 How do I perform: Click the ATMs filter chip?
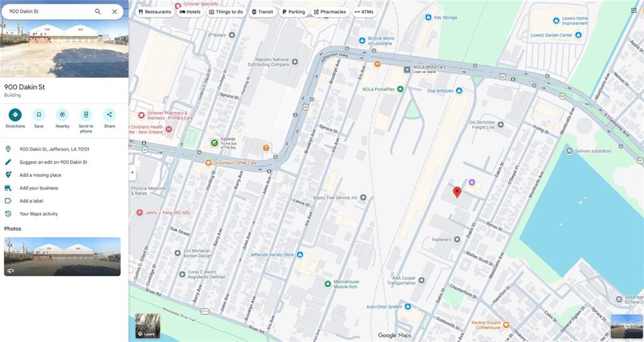(364, 12)
